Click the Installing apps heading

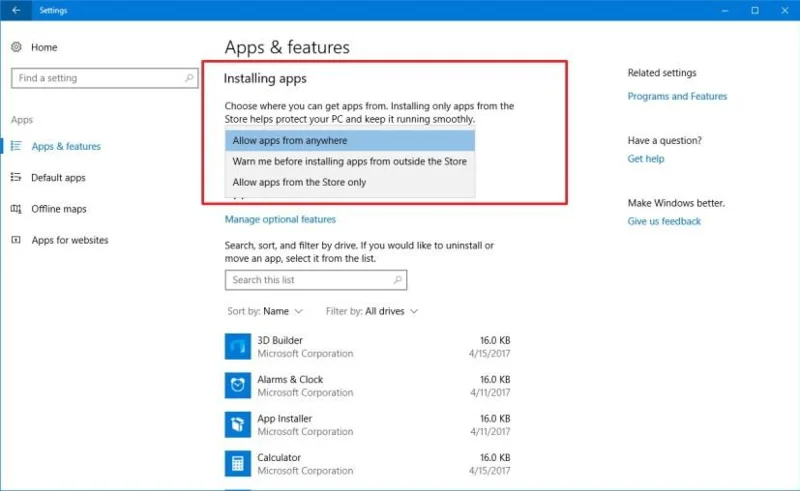tap(265, 79)
